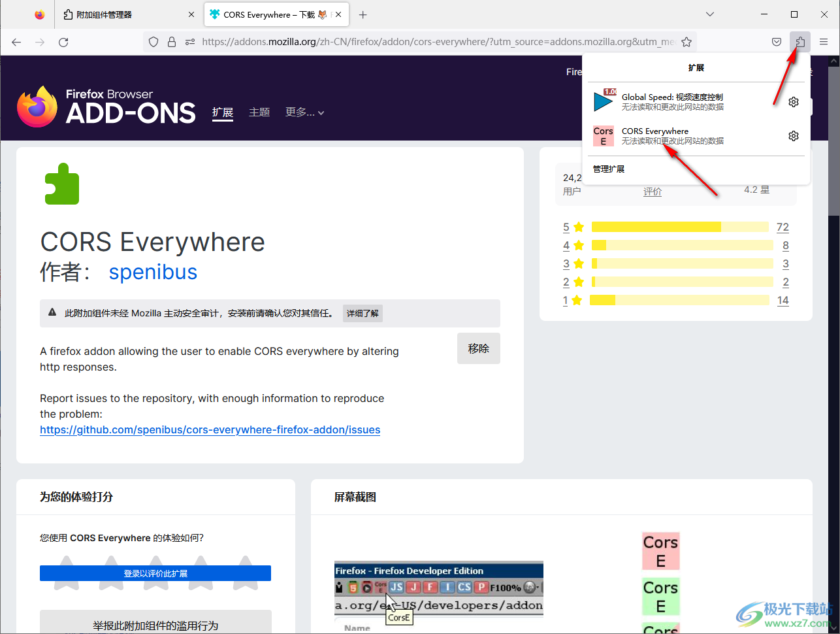Click the Firefox View icon in the tab bar
Screen dimensions: 840x634
point(40,14)
